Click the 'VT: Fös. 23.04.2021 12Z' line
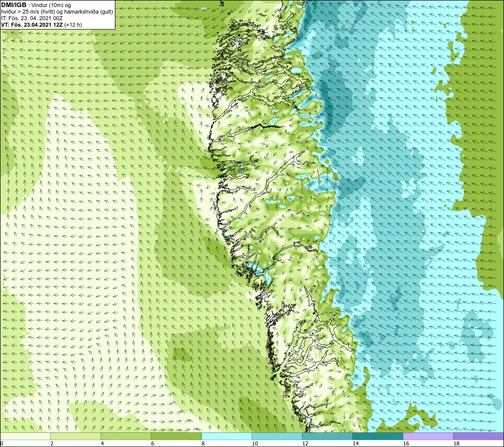The height and width of the screenshot is (447, 504). [32, 25]
